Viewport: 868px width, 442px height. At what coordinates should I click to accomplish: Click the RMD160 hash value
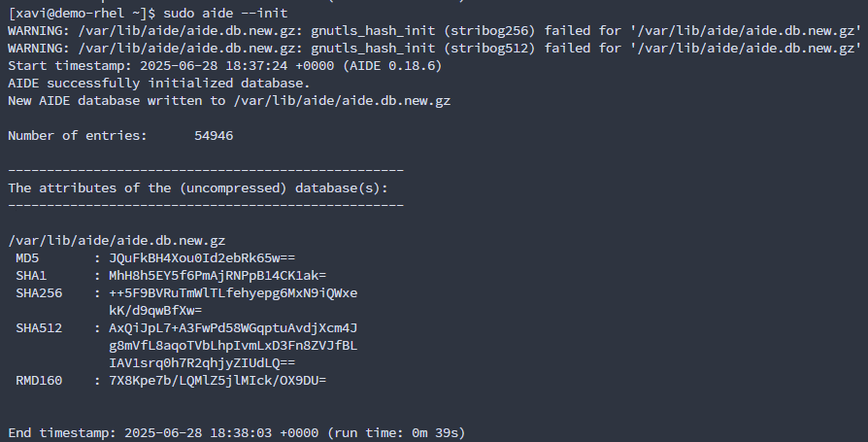point(217,380)
